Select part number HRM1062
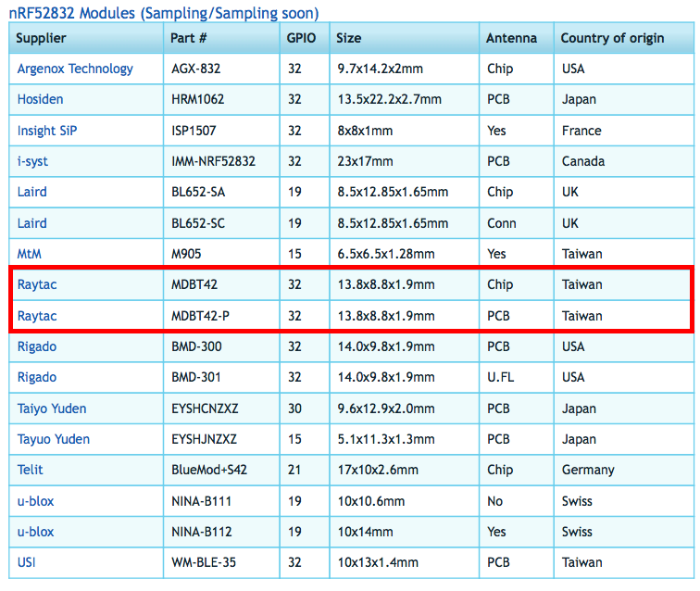Image resolution: width=700 pixels, height=591 pixels. [x=198, y=99]
